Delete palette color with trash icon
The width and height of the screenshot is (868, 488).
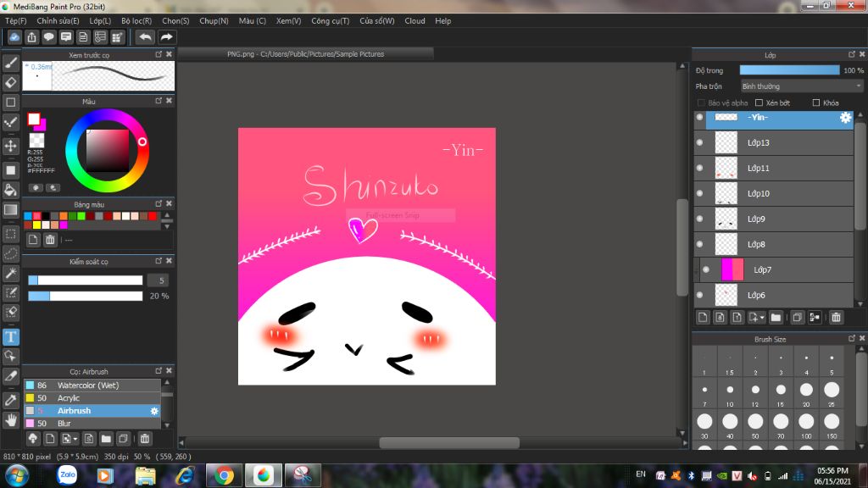[x=50, y=240]
